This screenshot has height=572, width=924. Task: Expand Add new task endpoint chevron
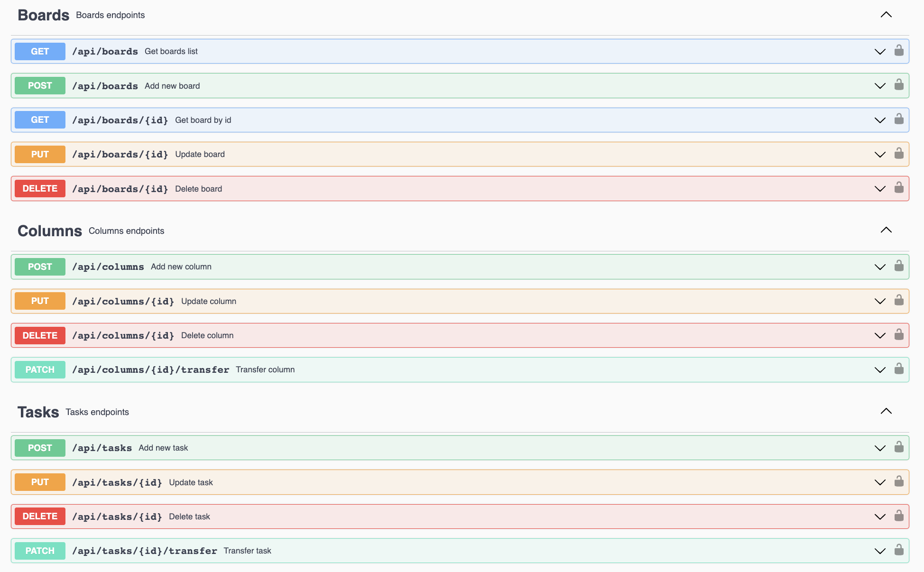click(880, 448)
